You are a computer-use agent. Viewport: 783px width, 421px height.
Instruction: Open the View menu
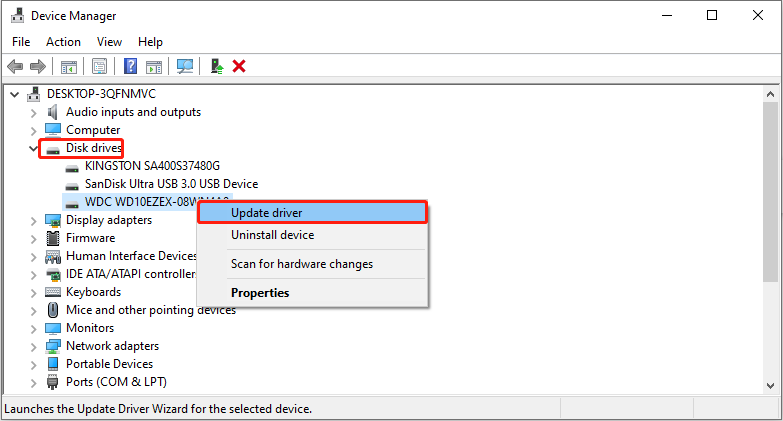coord(109,42)
